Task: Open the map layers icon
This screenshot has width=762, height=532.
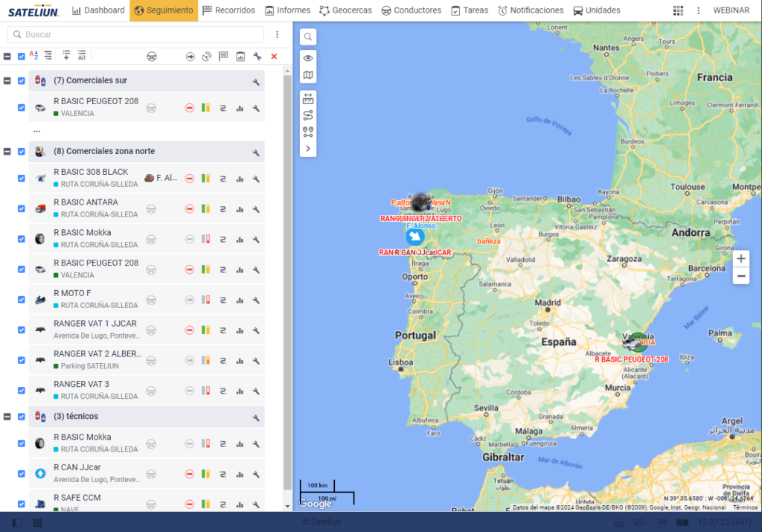Action: (x=308, y=75)
